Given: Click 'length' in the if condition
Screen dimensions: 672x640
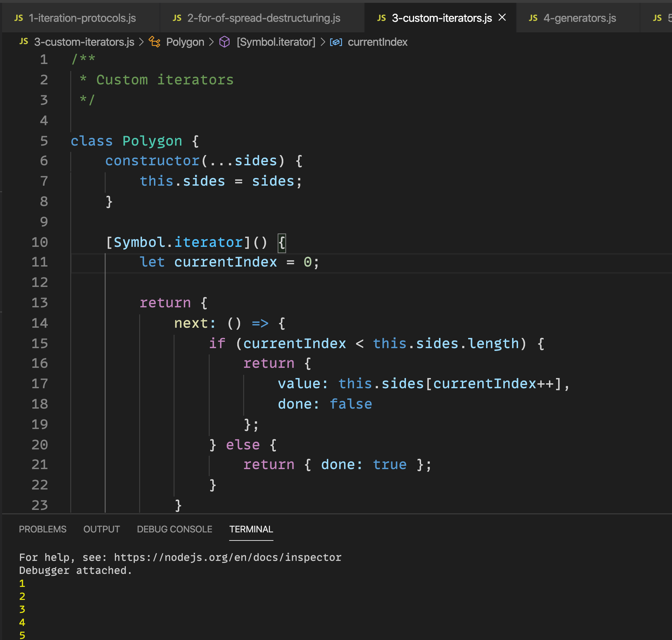Looking at the screenshot, I should pyautogui.click(x=493, y=344).
